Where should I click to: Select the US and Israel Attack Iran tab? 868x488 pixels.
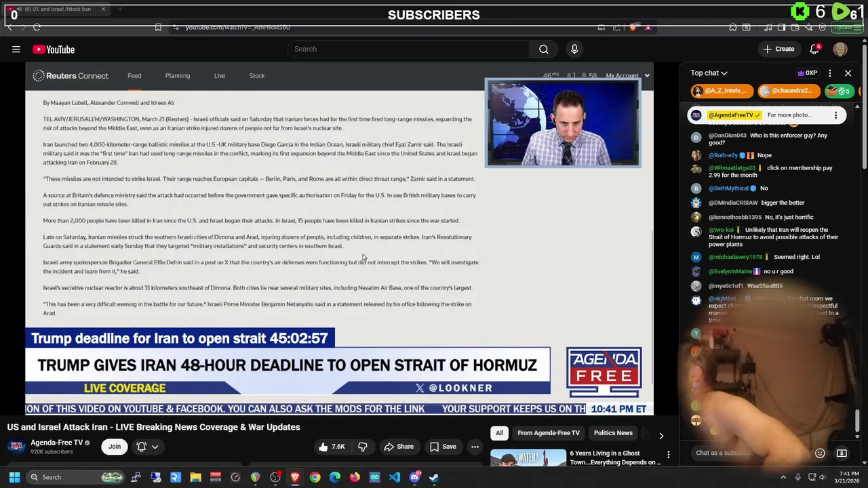pyautogui.click(x=56, y=9)
